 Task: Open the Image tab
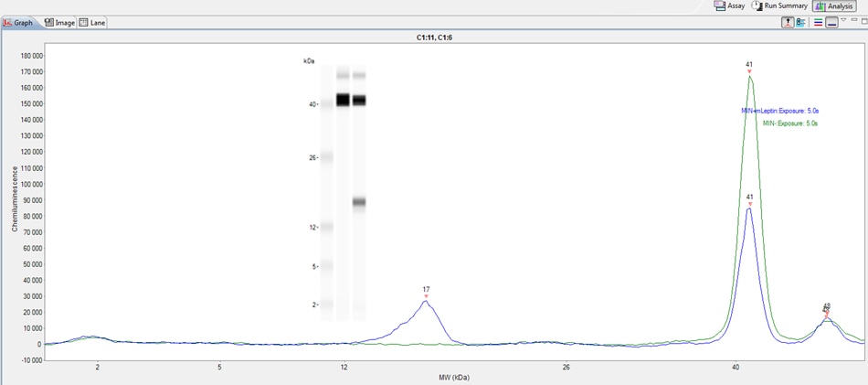[59, 22]
